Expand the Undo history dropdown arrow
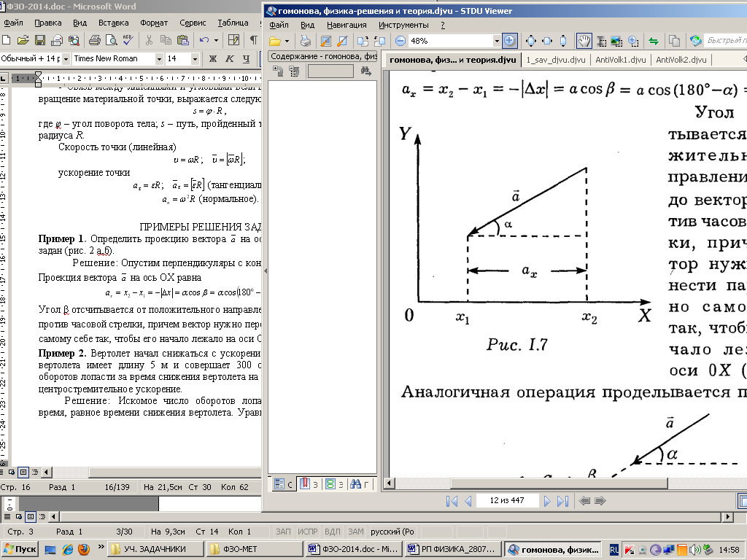The height and width of the screenshot is (560, 747). [x=216, y=41]
